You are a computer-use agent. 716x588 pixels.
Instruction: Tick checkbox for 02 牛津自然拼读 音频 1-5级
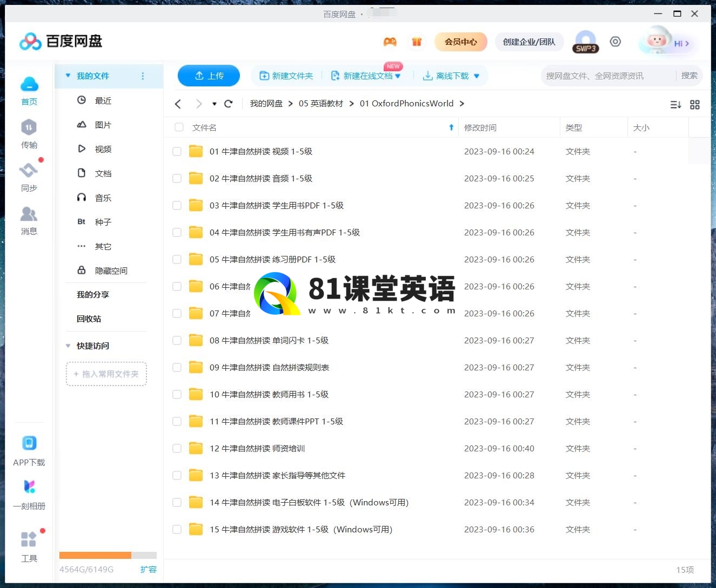pos(177,179)
